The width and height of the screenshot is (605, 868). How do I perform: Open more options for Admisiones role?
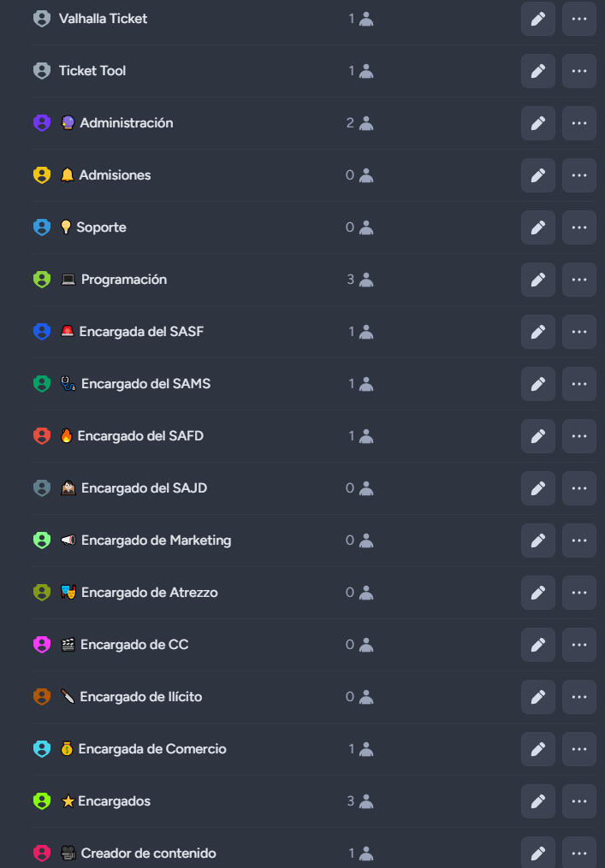[x=579, y=175]
